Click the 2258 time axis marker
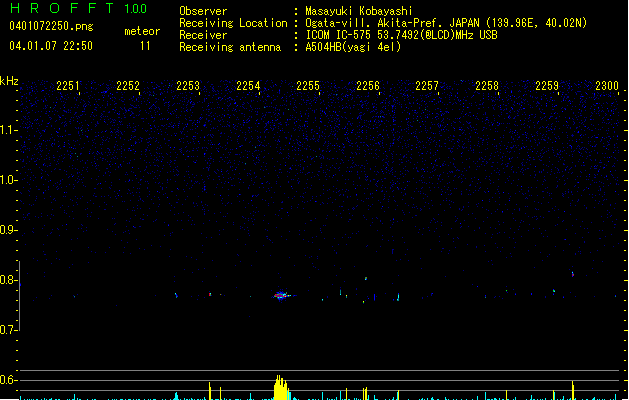 (x=487, y=86)
